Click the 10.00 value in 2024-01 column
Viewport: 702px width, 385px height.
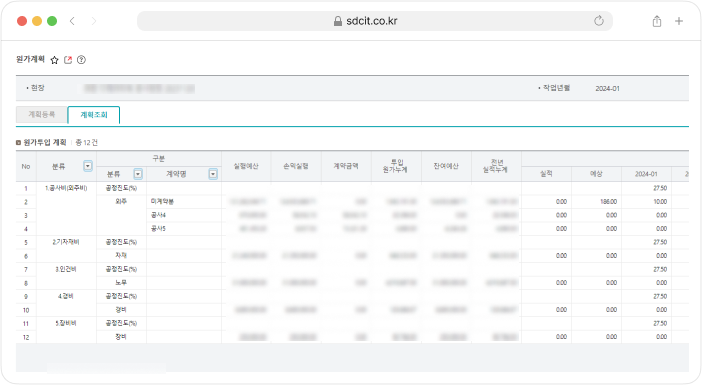[x=660, y=202]
